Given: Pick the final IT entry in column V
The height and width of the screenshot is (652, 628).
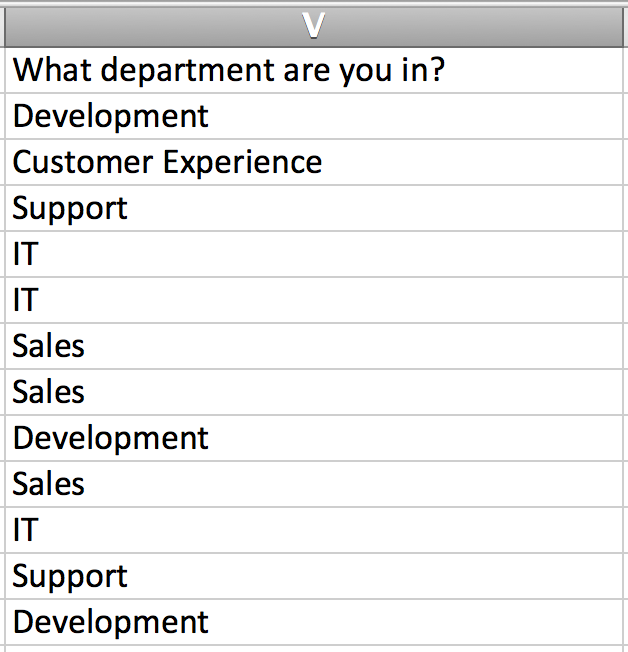Looking at the screenshot, I should pyautogui.click(x=25, y=531).
